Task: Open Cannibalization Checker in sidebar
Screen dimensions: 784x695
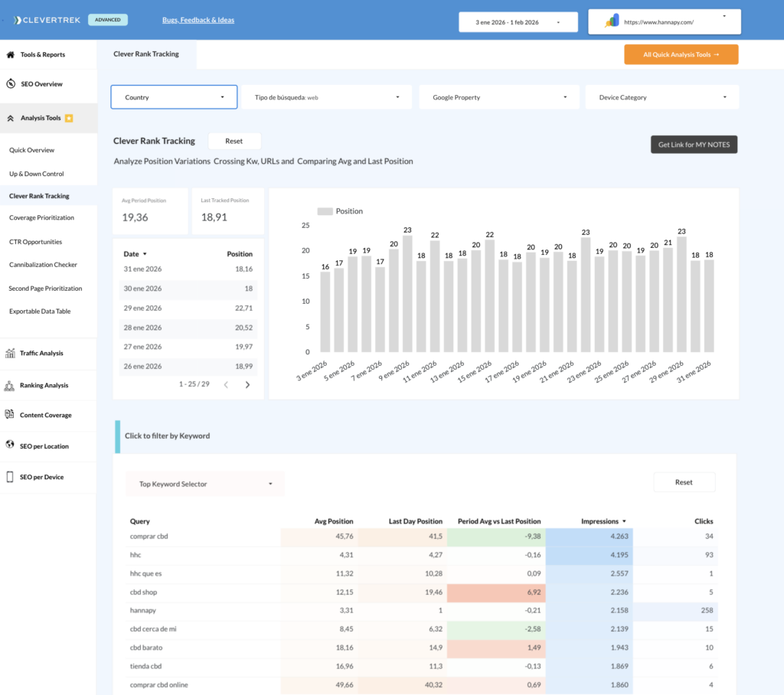Action: (43, 265)
